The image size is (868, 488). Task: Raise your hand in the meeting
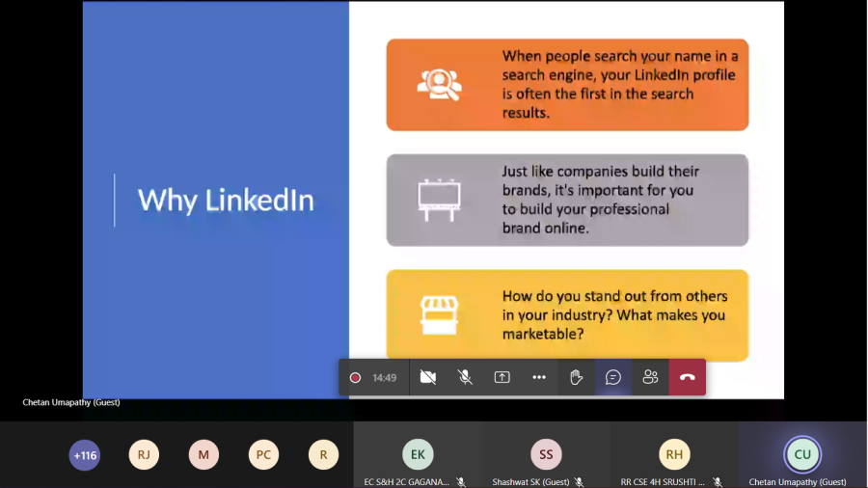[576, 377]
